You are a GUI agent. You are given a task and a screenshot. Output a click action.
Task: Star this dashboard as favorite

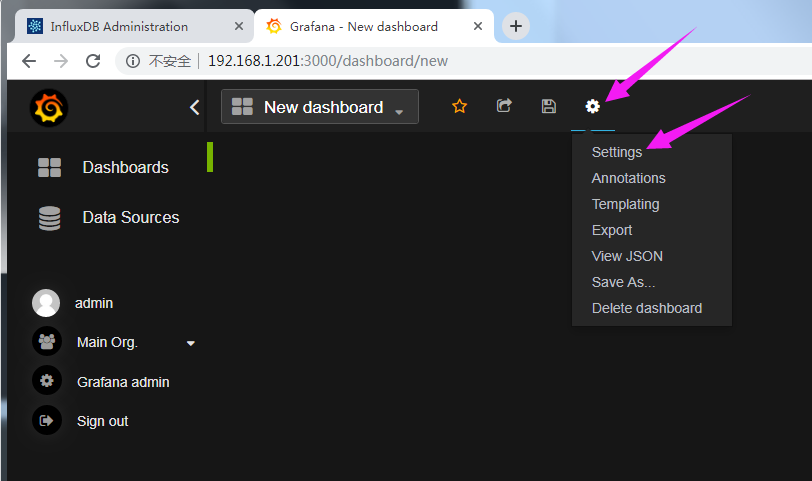pyautogui.click(x=459, y=106)
